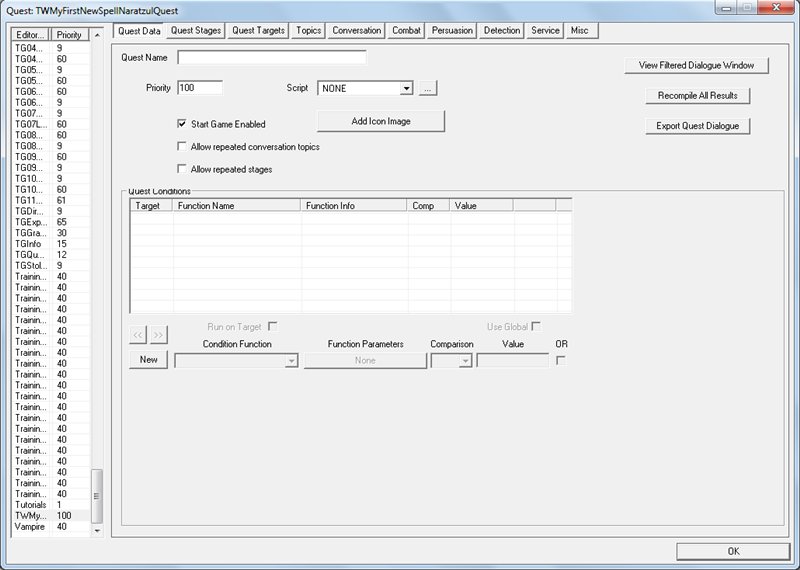Click Recompile All Results button
800x570 pixels.
click(697, 95)
